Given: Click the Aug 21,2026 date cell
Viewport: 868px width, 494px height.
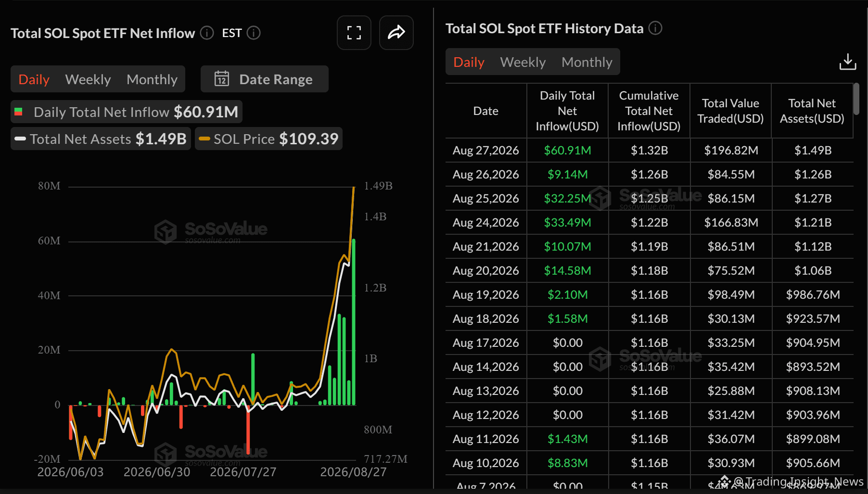Looking at the screenshot, I should 486,247.
